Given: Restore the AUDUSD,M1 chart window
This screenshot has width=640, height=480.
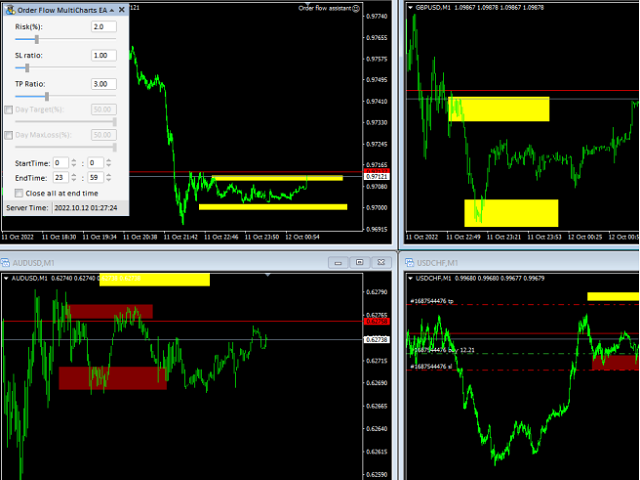Looking at the screenshot, I should [360, 262].
